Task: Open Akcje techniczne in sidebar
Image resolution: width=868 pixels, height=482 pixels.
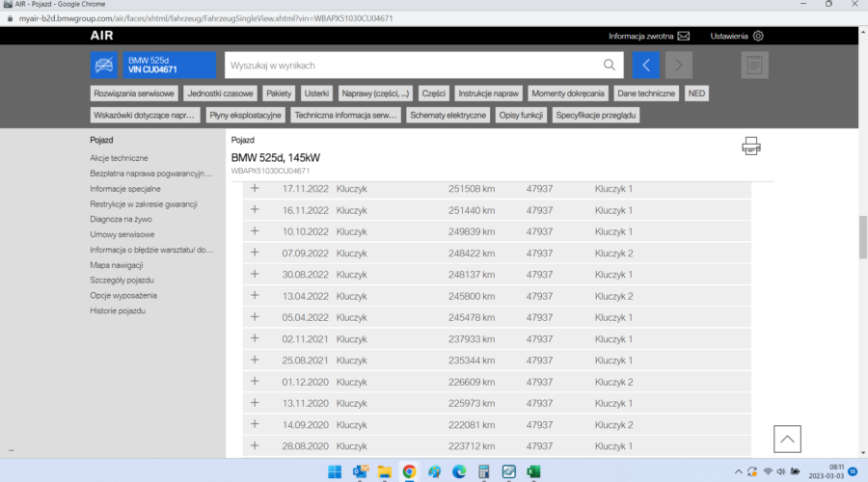Action: coord(119,158)
